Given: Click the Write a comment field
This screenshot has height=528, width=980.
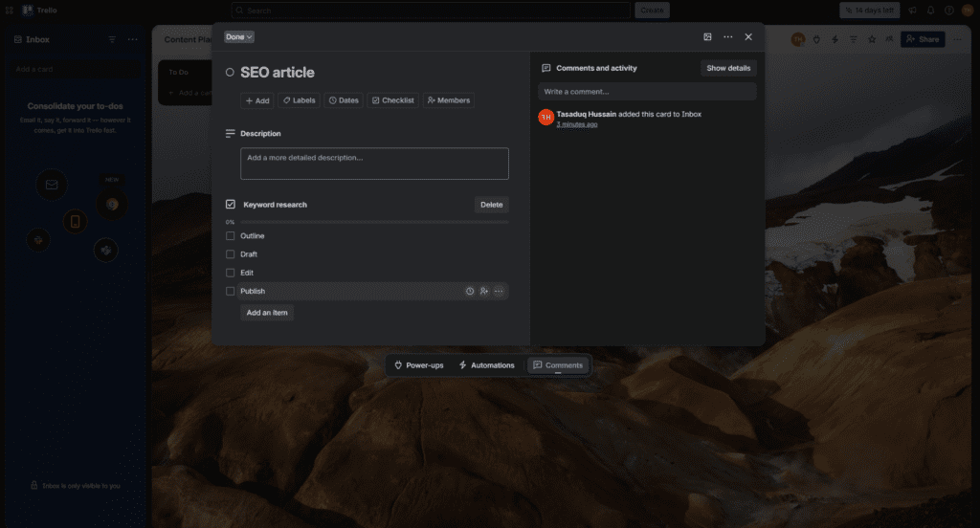Looking at the screenshot, I should pos(647,92).
